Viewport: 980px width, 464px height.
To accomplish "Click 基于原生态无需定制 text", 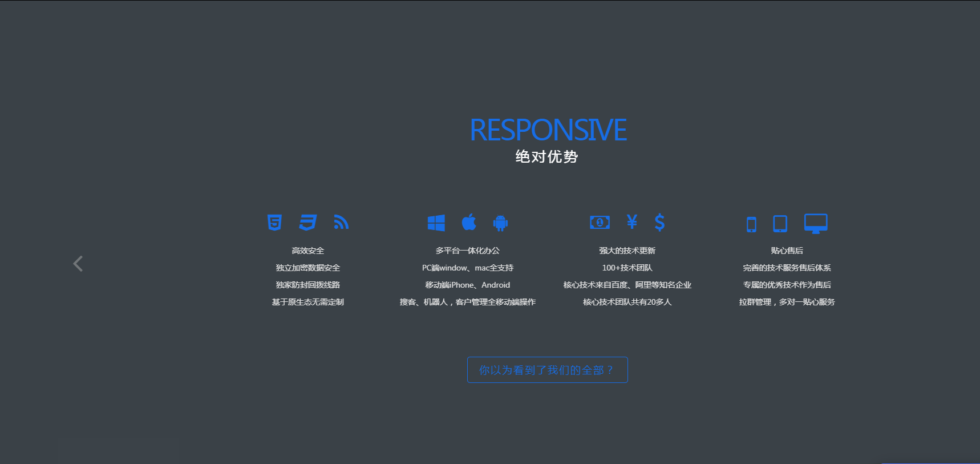I will point(308,302).
